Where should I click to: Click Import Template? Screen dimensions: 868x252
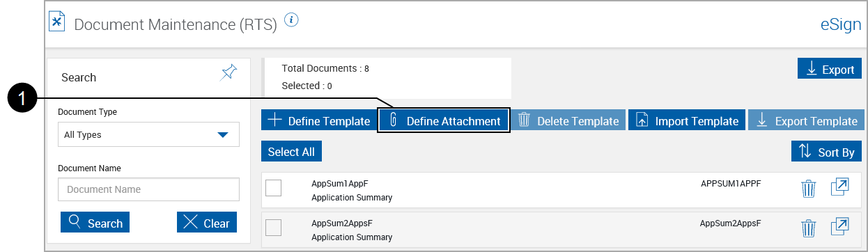(x=687, y=120)
